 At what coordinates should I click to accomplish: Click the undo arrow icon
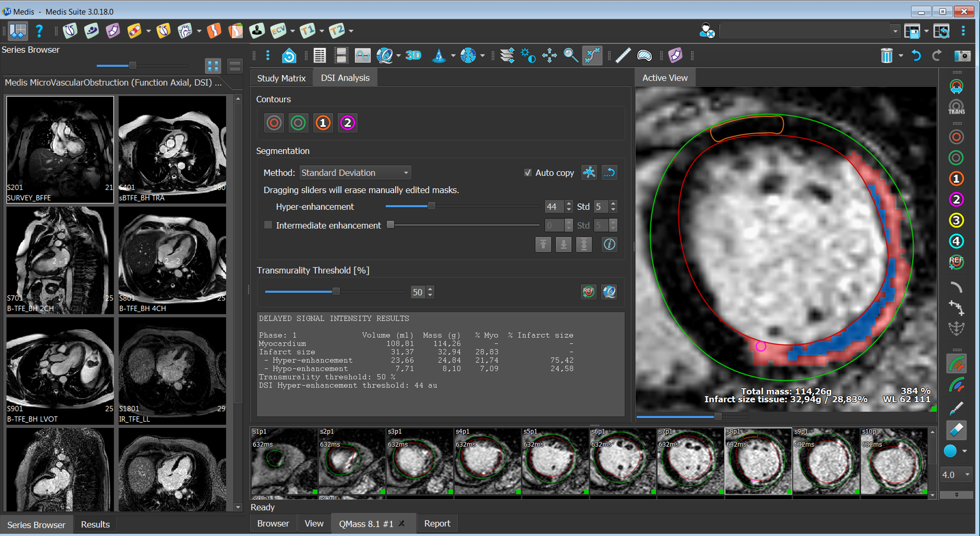[x=916, y=56]
